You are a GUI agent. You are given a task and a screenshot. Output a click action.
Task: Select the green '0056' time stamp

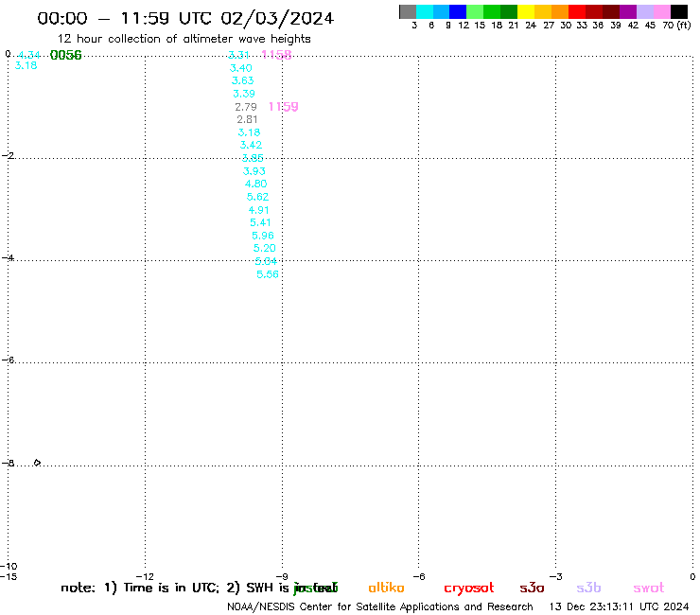click(x=66, y=55)
